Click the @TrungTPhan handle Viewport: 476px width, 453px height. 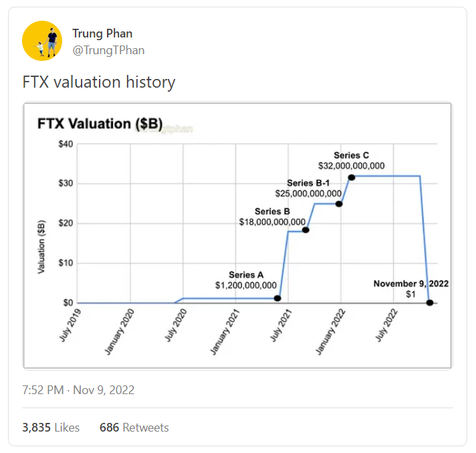(x=108, y=50)
